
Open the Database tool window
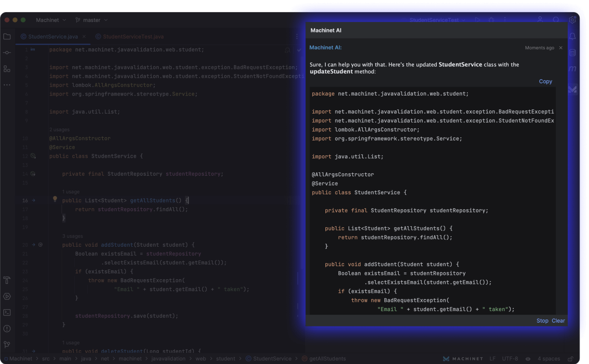click(x=572, y=53)
